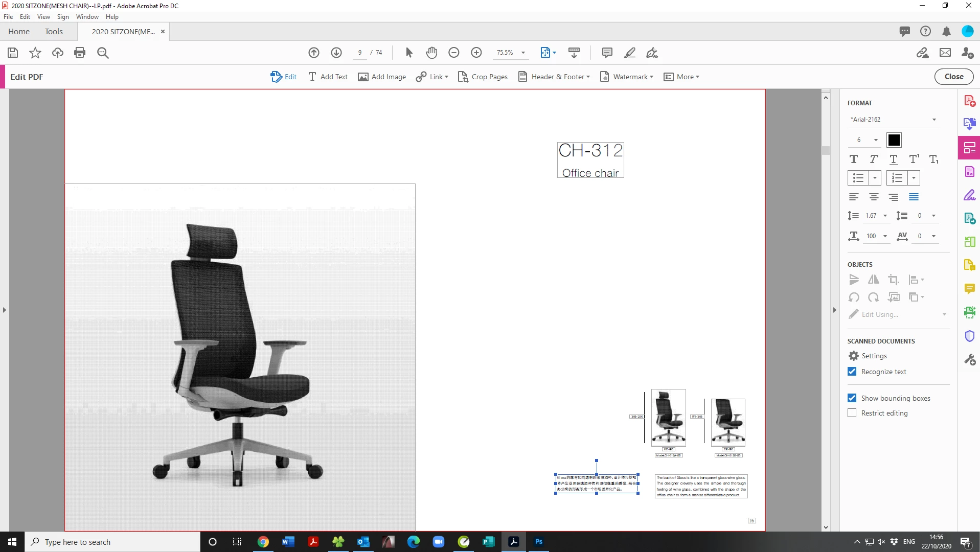Uncheck the Recognize text checkbox
This screenshot has height=552, width=980.
[852, 372]
